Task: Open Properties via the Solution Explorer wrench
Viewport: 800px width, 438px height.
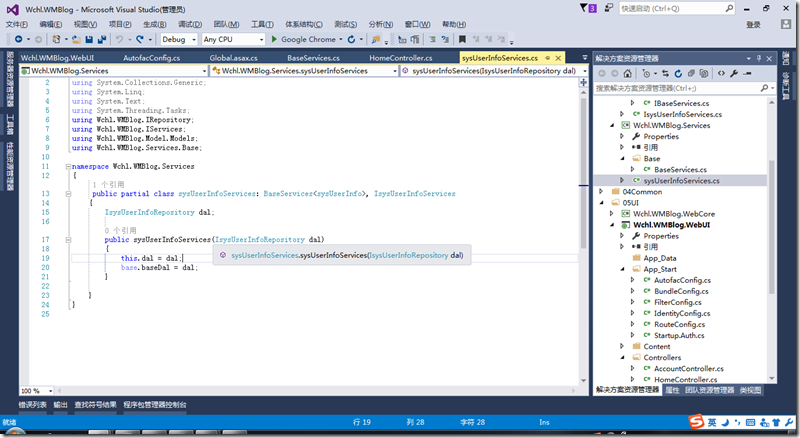Action: point(734,74)
